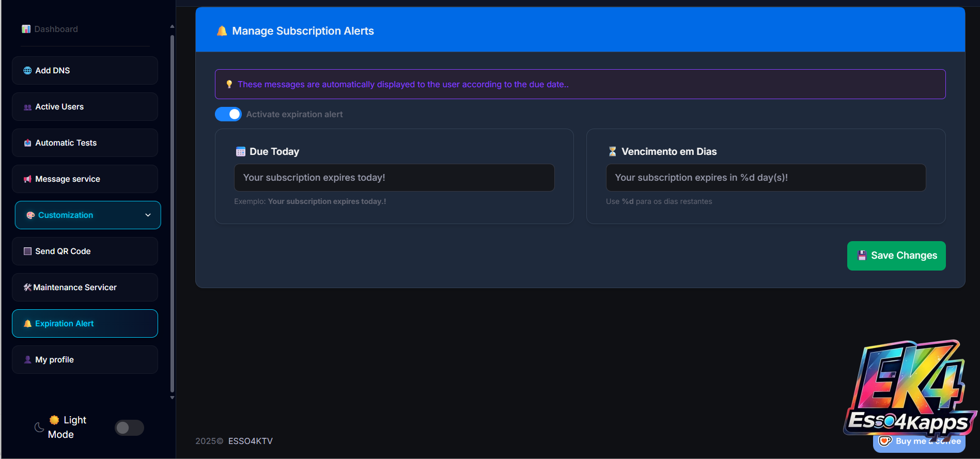Click the Esso4Kapps EK4 logo
Viewport: 980px width, 459px height.
(x=909, y=387)
